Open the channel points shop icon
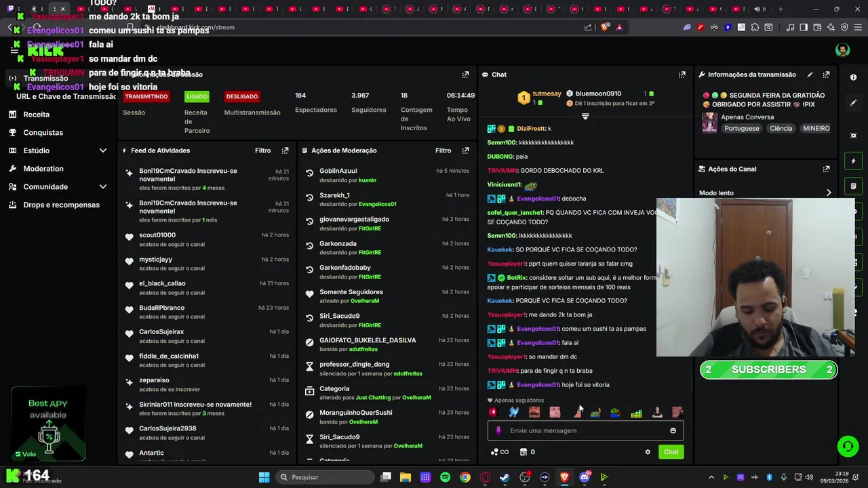 tap(524, 452)
